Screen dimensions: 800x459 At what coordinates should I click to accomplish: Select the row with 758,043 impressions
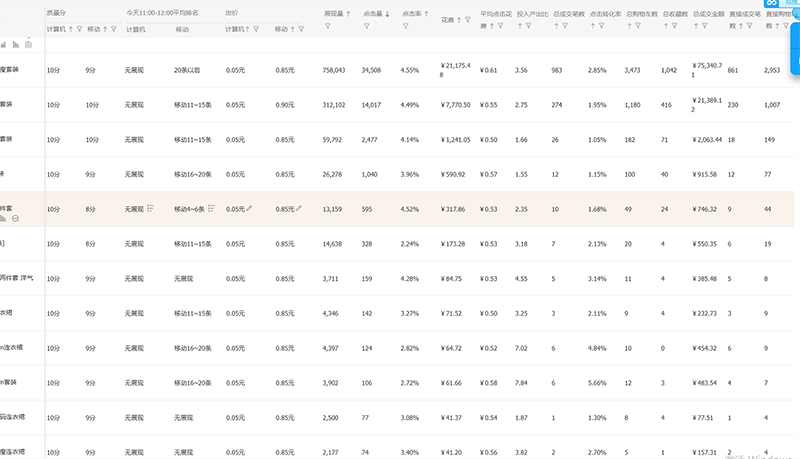[334, 71]
